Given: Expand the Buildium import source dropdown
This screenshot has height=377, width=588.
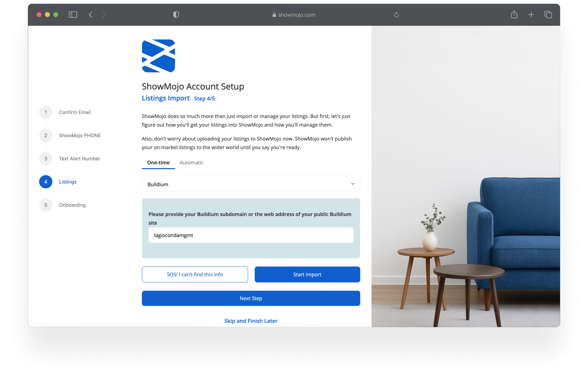Looking at the screenshot, I should click(x=251, y=184).
